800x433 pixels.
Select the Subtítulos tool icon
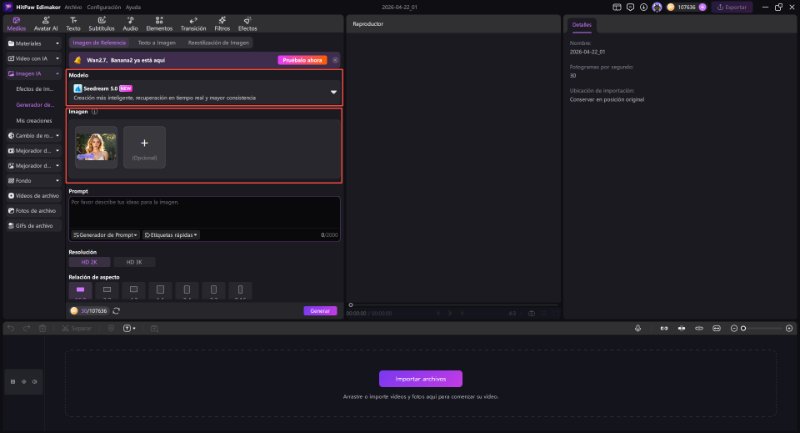pyautogui.click(x=102, y=24)
